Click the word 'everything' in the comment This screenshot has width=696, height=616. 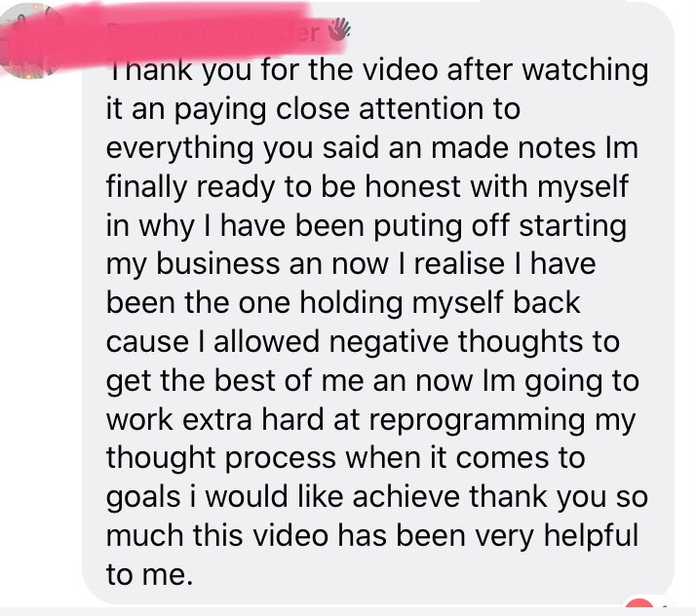click(179, 149)
